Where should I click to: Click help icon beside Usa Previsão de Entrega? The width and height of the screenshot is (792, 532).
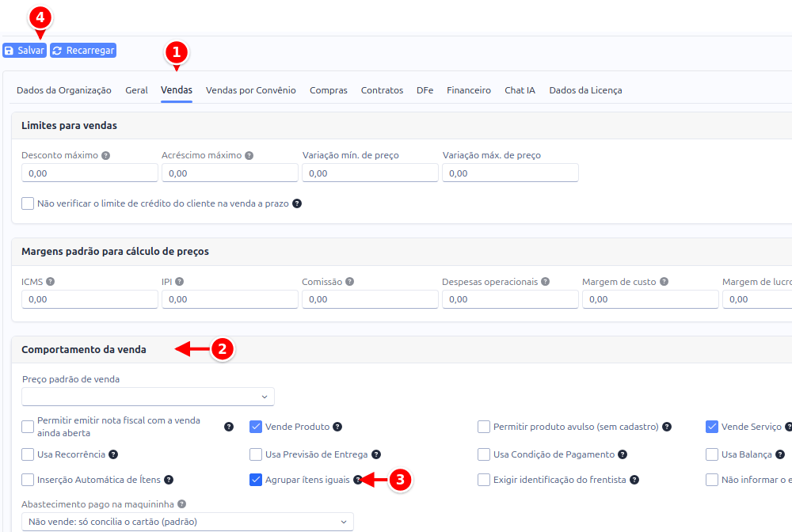(376, 454)
